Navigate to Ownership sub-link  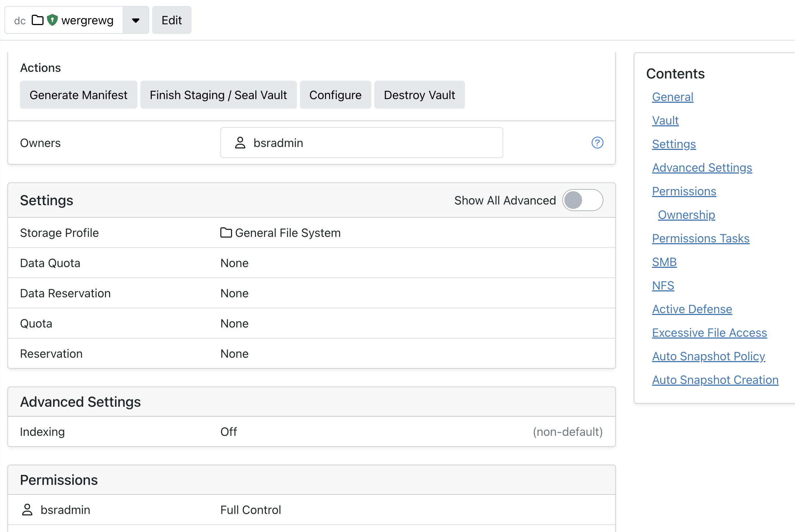686,215
